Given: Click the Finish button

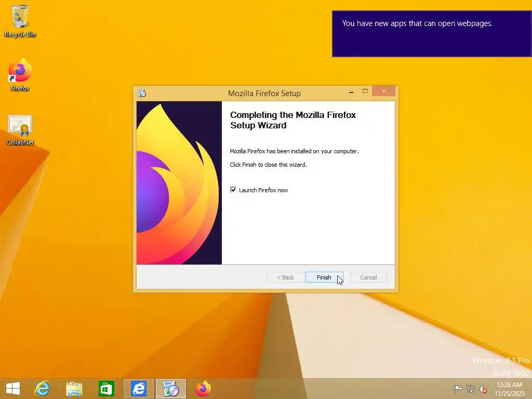Looking at the screenshot, I should pos(324,277).
